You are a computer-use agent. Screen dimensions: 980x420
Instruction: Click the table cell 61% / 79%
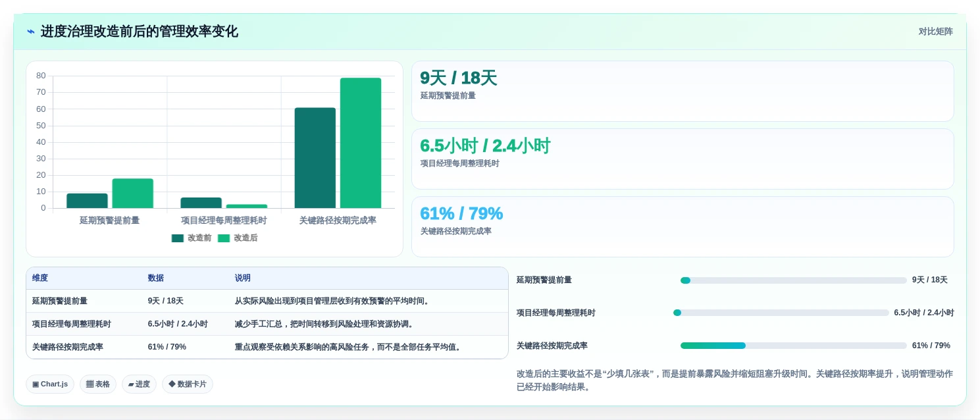click(167, 347)
